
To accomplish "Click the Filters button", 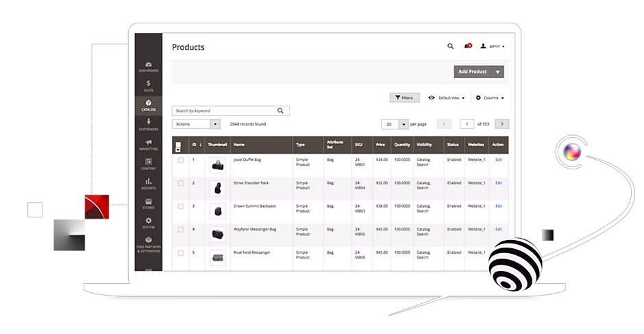I will point(404,98).
